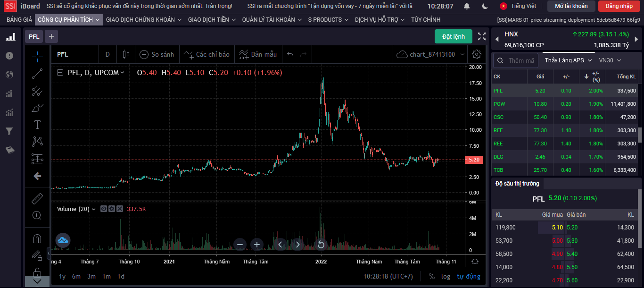This screenshot has height=288, width=644.
Task: Open the pitchfork drawing tools
Action: (37, 91)
